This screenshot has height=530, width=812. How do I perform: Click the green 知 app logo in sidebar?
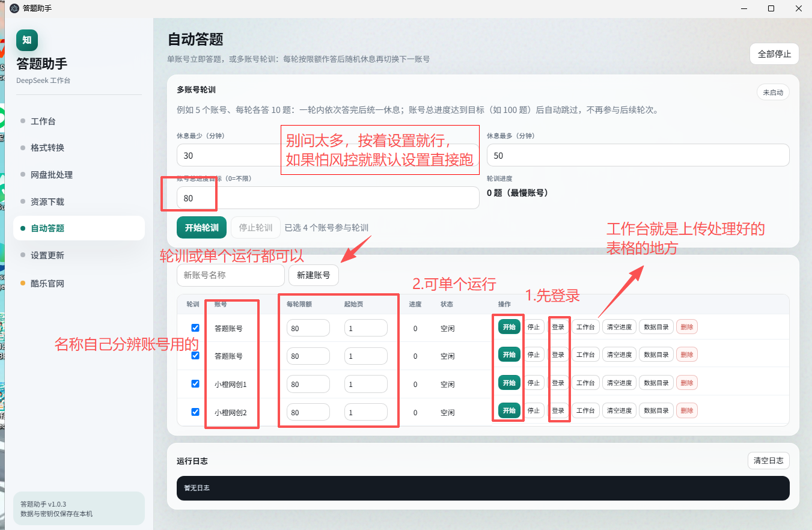[27, 40]
